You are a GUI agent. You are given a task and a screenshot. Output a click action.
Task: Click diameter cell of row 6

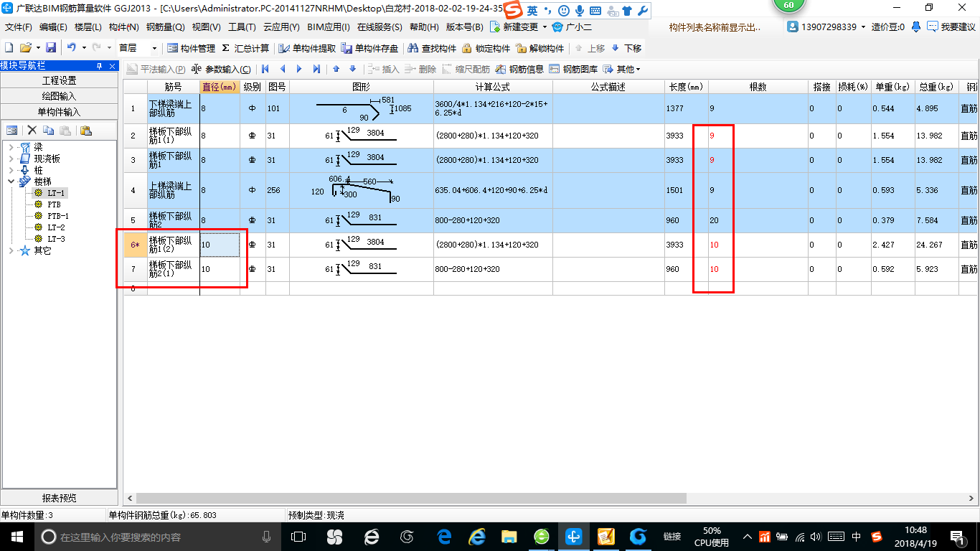[x=220, y=245]
